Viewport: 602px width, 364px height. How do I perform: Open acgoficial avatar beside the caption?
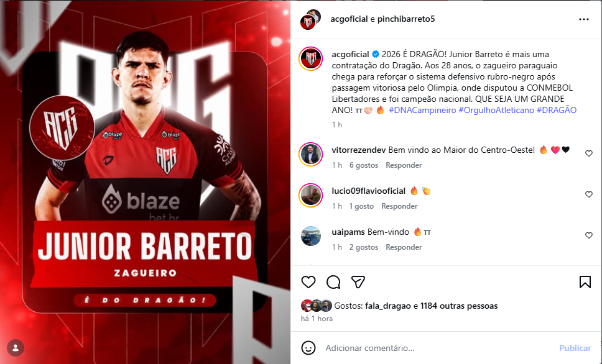pyautogui.click(x=310, y=58)
